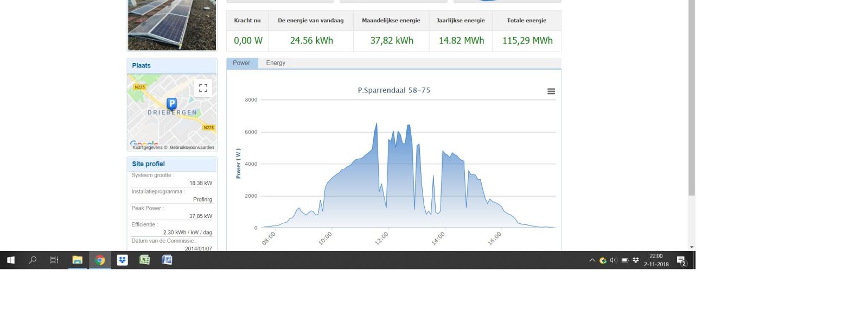Launch File Explorer from taskbar
Viewport: 868px width, 326px height.
click(78, 260)
